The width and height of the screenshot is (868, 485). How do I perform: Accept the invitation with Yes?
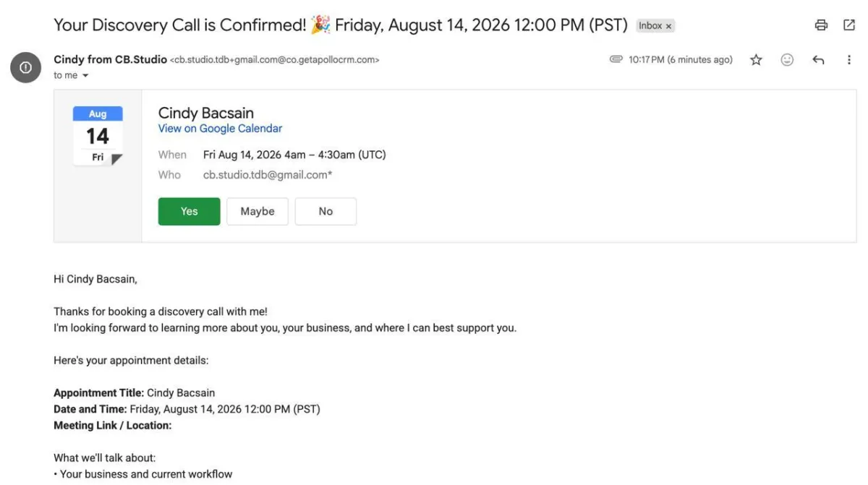tap(190, 211)
